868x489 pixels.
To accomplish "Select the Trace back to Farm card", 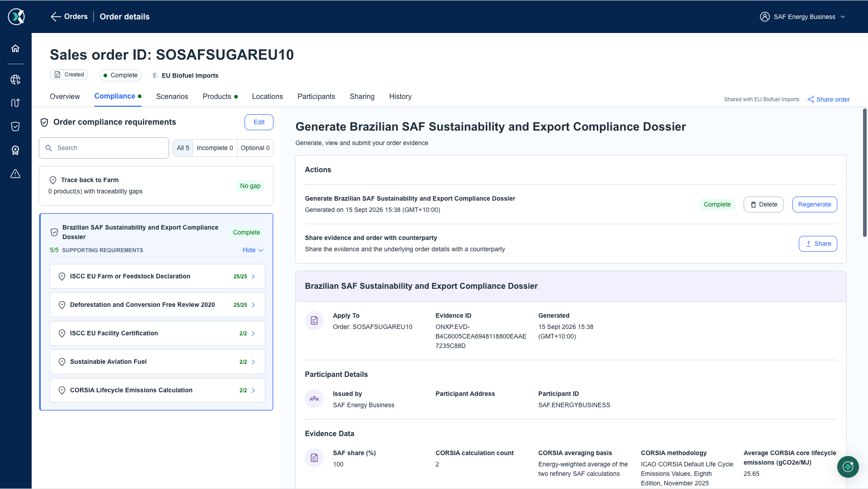I will pyautogui.click(x=156, y=186).
